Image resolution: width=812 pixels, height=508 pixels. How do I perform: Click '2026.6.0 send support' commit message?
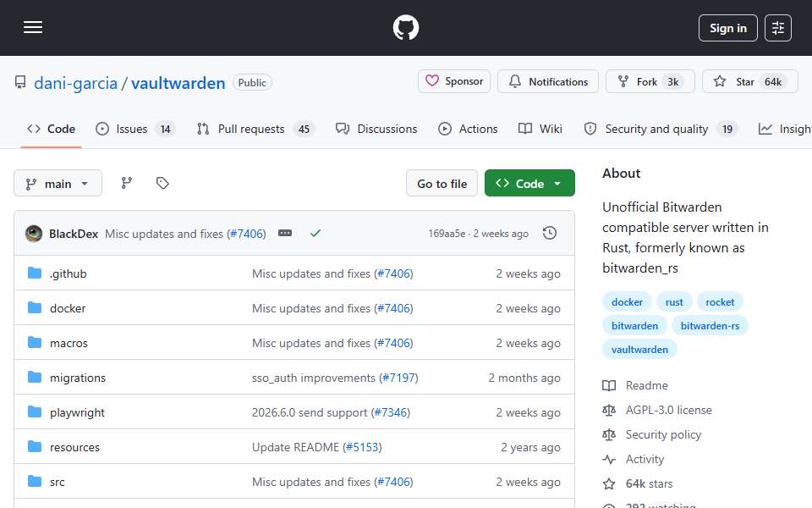tap(310, 412)
